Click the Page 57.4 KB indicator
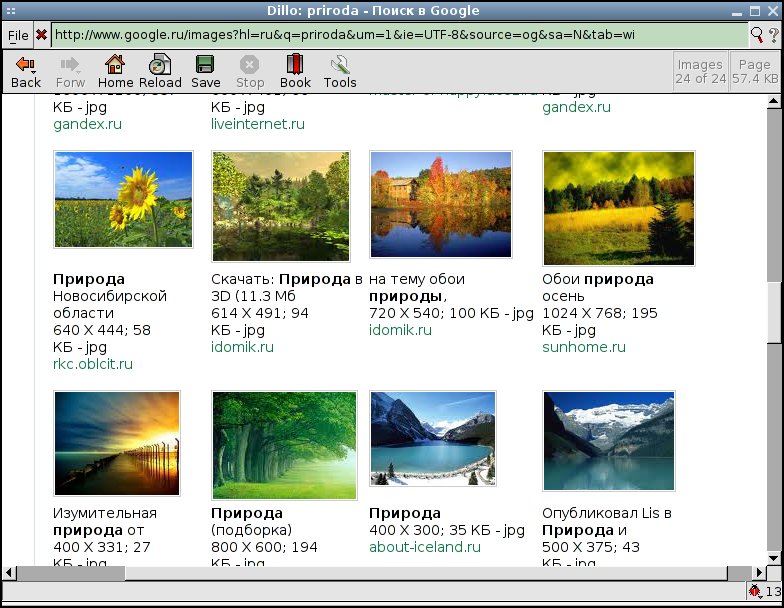The width and height of the screenshot is (784, 608). (x=755, y=72)
